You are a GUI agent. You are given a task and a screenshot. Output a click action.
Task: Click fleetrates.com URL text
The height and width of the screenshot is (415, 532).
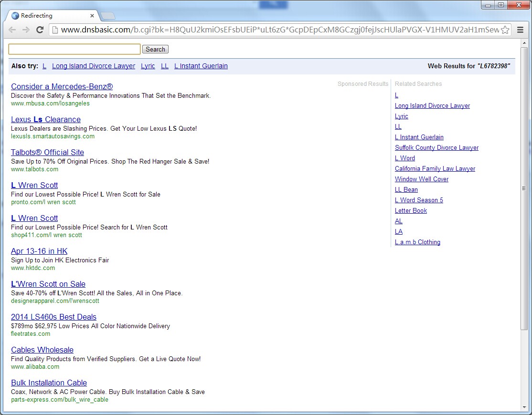(x=31, y=333)
